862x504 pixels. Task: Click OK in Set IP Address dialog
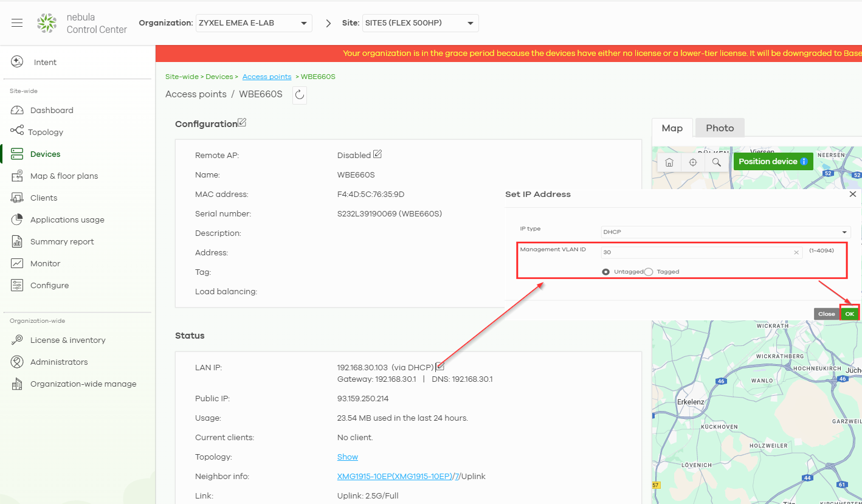[849, 314]
